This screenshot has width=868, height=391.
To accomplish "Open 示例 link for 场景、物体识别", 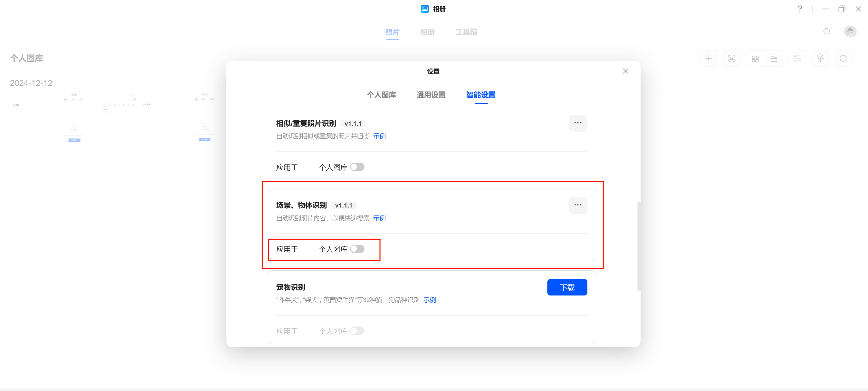I will (379, 218).
